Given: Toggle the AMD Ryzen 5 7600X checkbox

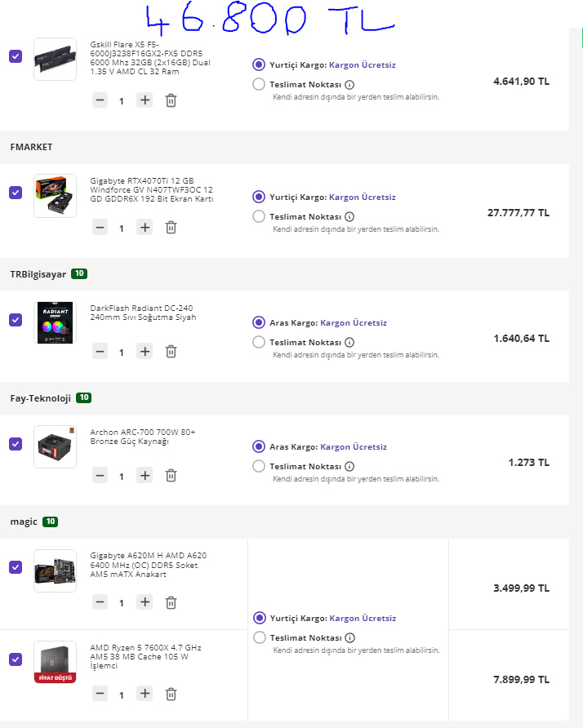Looking at the screenshot, I should tap(16, 659).
